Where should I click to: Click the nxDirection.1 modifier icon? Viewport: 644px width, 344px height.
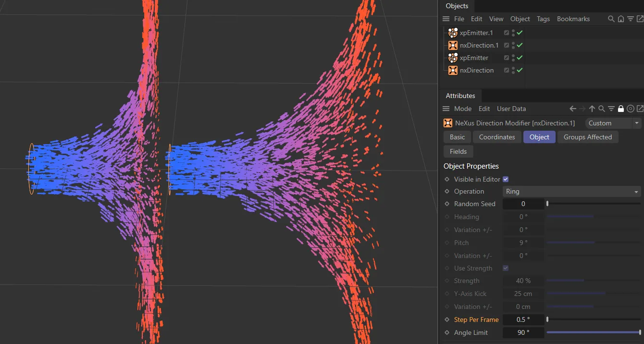click(452, 45)
